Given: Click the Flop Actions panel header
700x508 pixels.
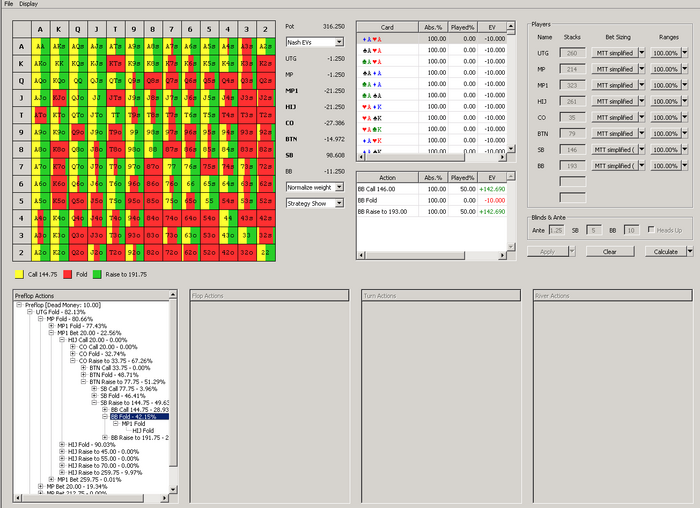Looking at the screenshot, I should point(269,295).
